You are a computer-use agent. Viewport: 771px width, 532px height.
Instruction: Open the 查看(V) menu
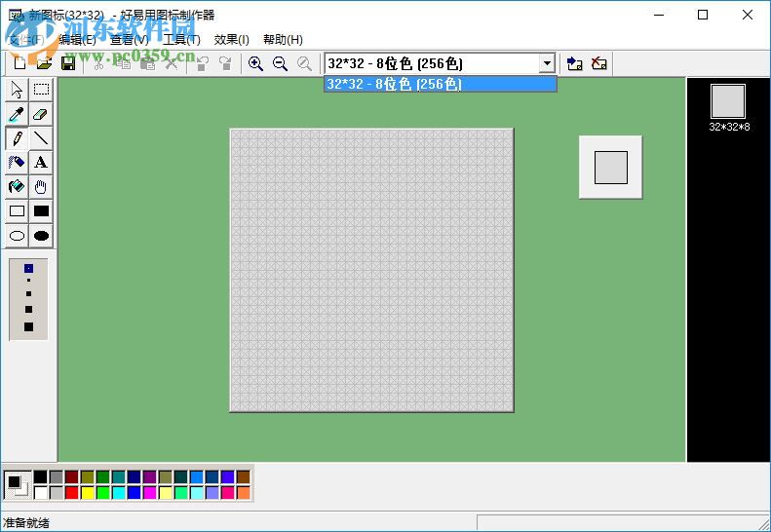pos(130,40)
